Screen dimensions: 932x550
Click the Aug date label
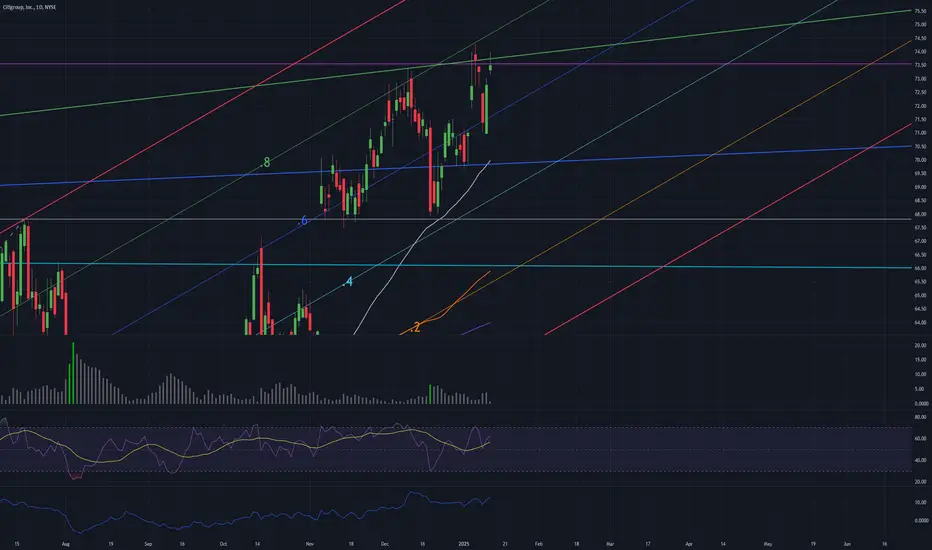65,544
